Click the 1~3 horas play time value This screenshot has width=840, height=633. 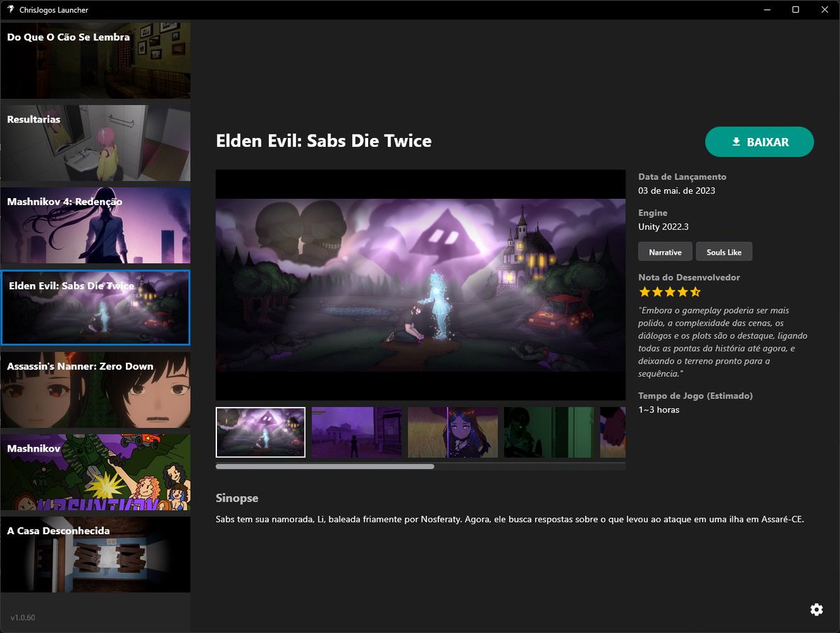point(659,410)
